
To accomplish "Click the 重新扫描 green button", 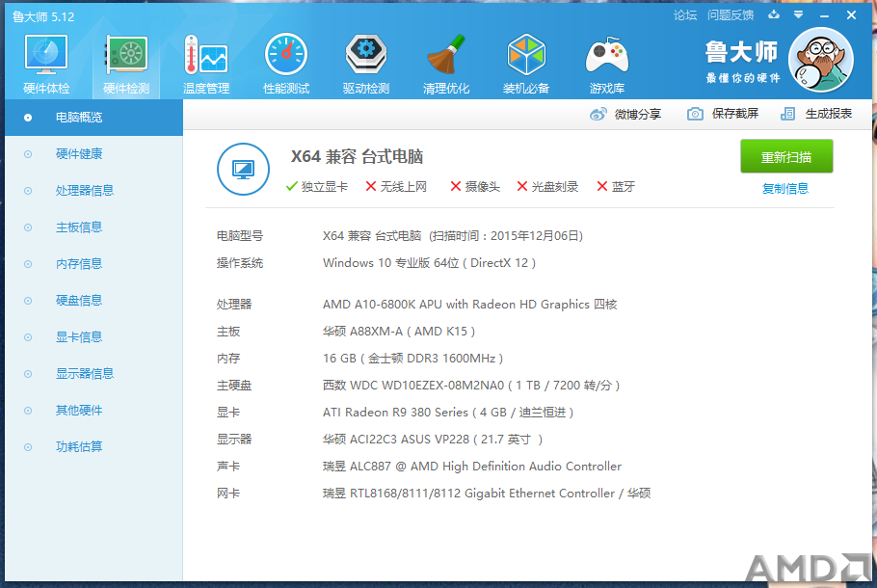I will click(786, 157).
